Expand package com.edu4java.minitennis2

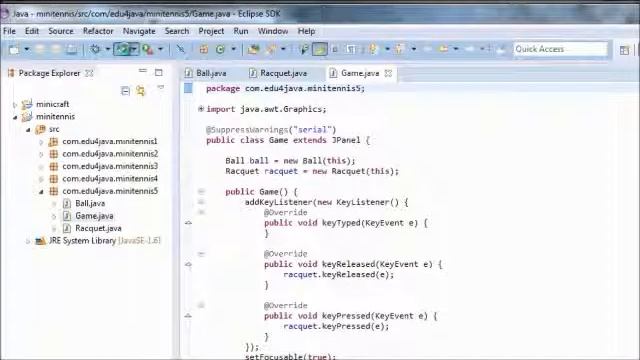(x=41, y=154)
